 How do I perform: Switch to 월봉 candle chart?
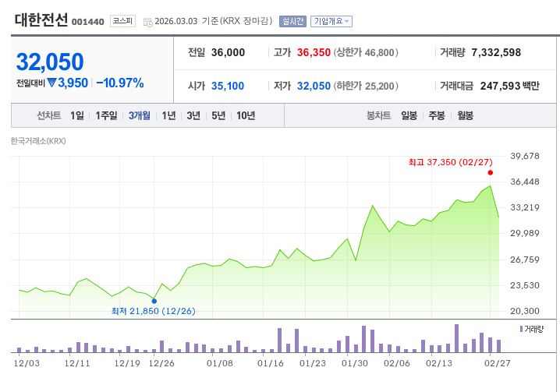[465, 115]
